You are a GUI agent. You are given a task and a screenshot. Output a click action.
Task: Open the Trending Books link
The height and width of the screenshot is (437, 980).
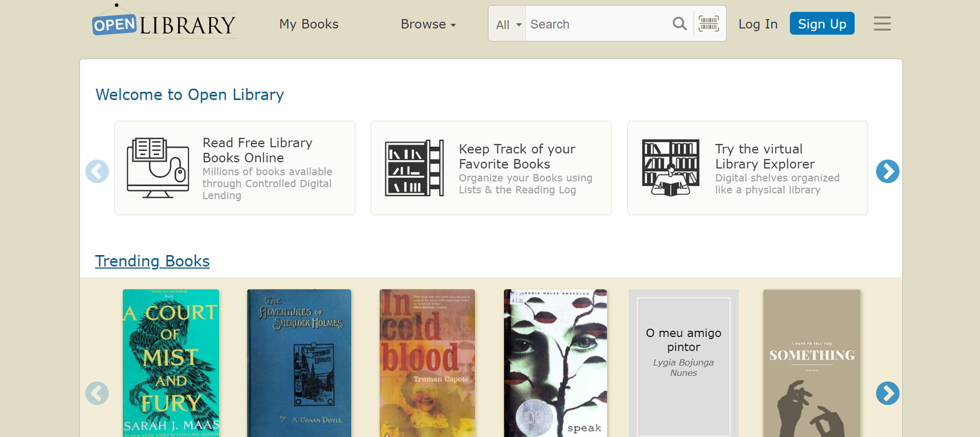pyautogui.click(x=152, y=261)
